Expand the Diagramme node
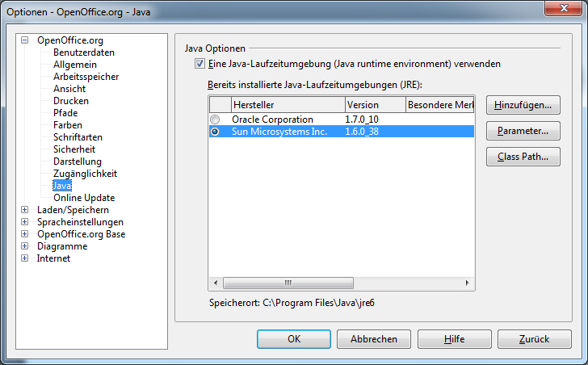Screen dimensions: 588x365 click(25, 246)
